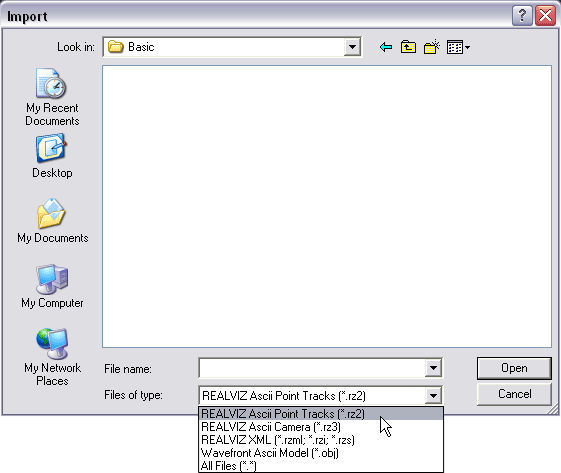561x473 pixels.
Task: Cancel the Import dialog
Action: tap(514, 394)
